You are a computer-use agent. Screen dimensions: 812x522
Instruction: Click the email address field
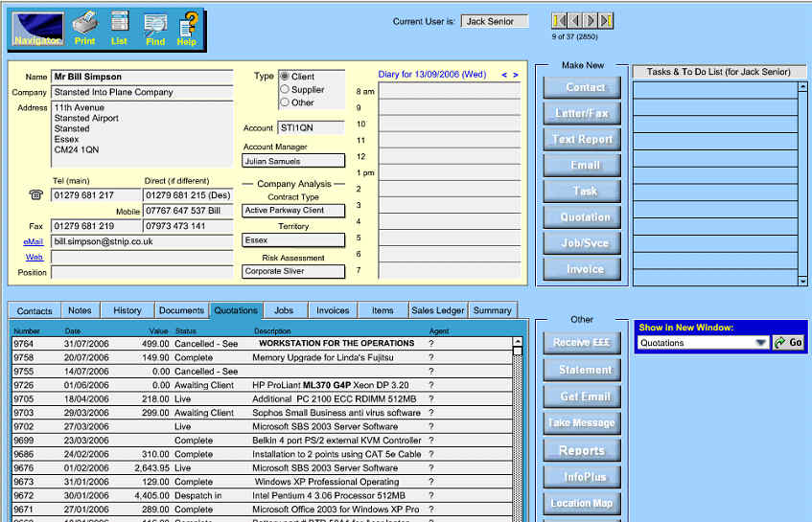coord(143,241)
